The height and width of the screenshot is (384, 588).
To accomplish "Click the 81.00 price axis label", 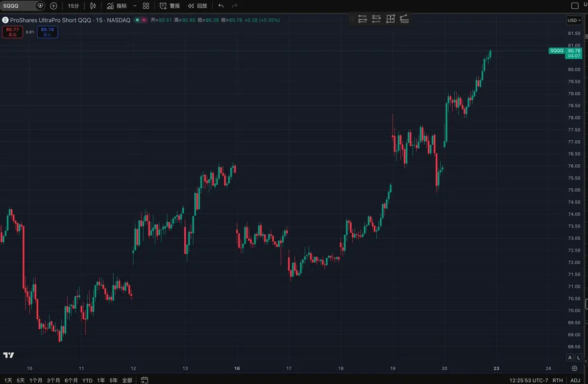I will 574,45.
